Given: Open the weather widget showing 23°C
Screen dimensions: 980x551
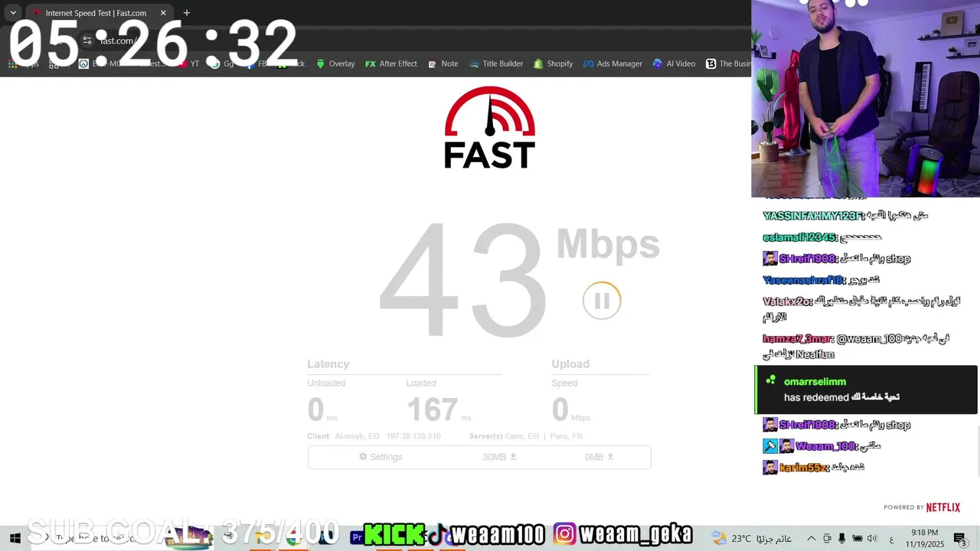Looking at the screenshot, I should (751, 538).
